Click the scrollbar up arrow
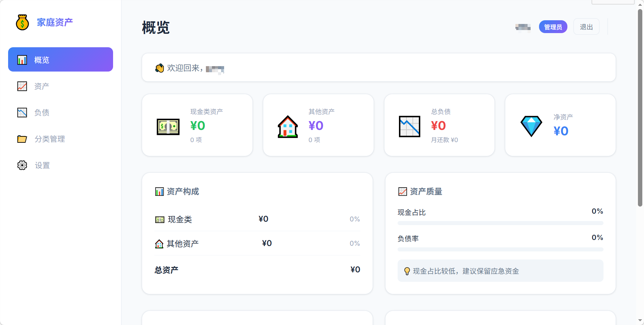Viewport: 644px width, 325px height. (x=640, y=4)
